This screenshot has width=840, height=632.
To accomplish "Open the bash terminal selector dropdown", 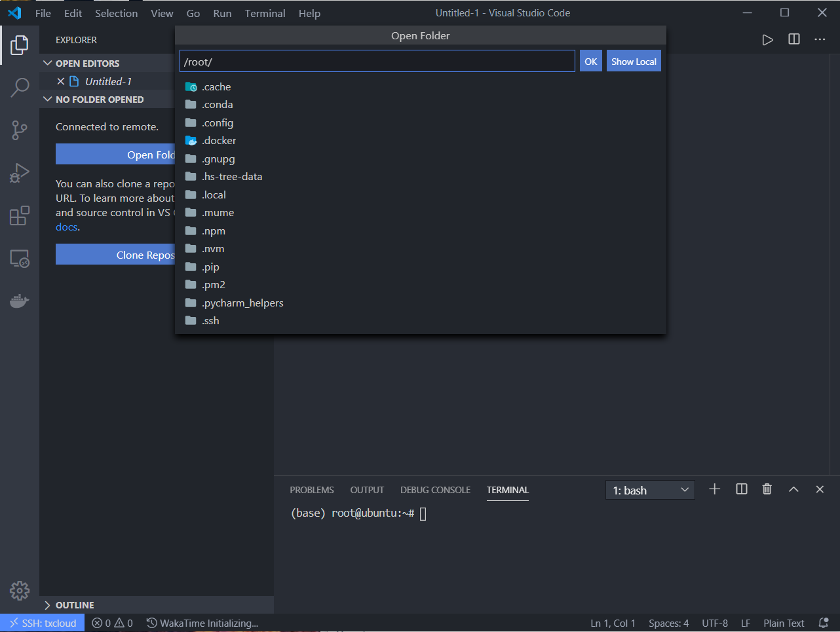I will [x=650, y=490].
